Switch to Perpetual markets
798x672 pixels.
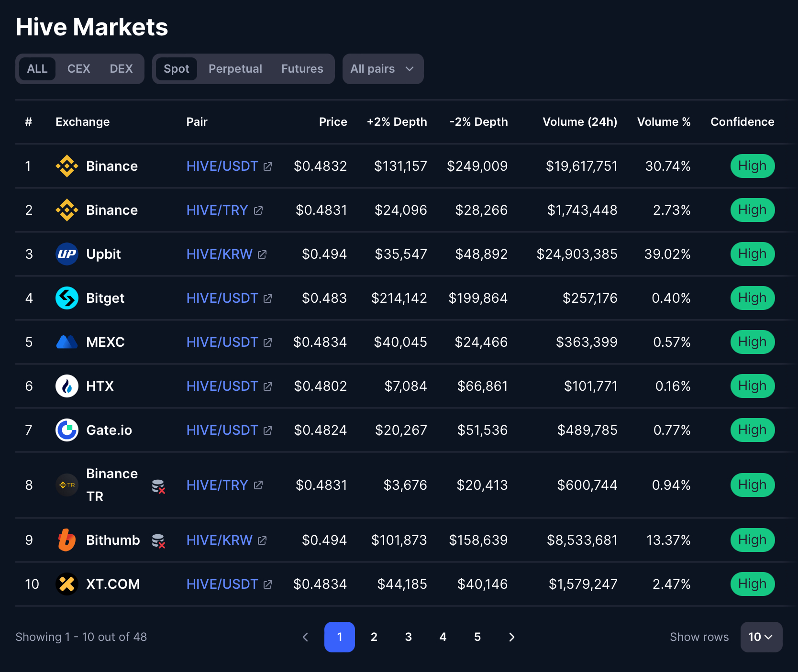235,69
